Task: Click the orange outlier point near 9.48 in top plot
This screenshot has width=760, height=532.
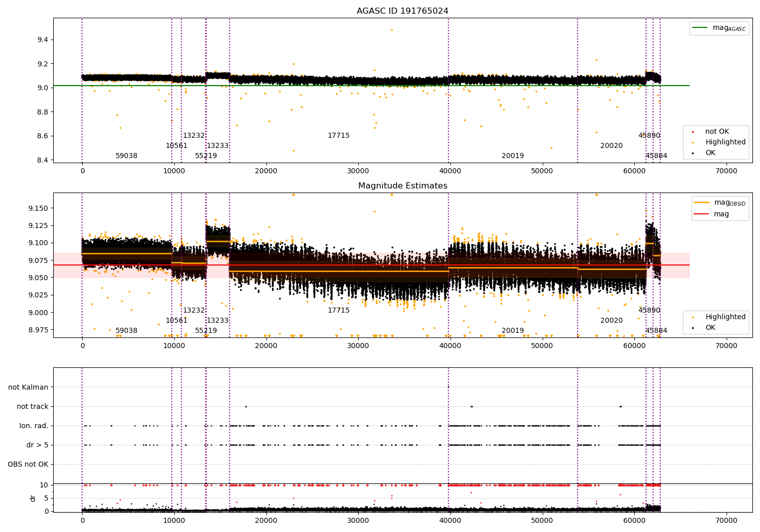Action: (x=392, y=30)
